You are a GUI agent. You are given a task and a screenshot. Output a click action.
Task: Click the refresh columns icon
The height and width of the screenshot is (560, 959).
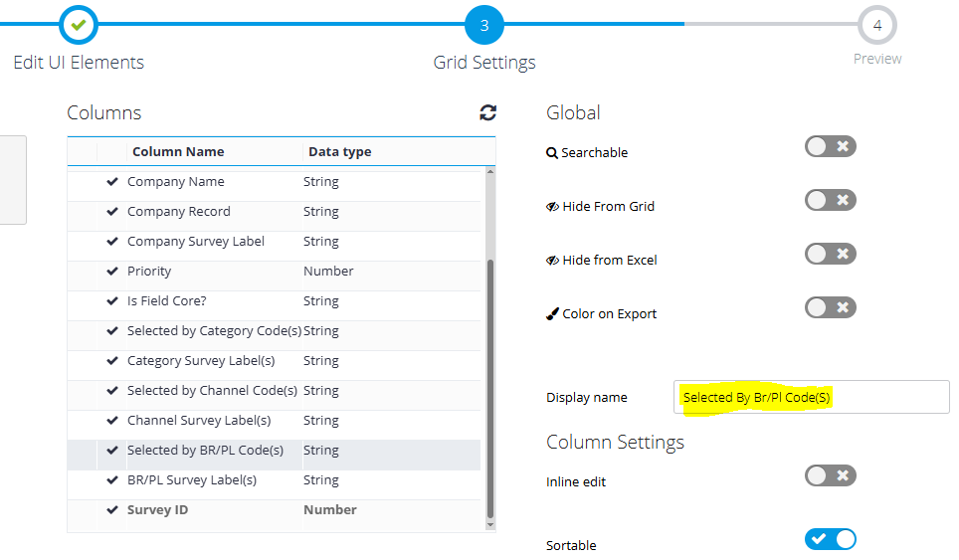pyautogui.click(x=487, y=113)
